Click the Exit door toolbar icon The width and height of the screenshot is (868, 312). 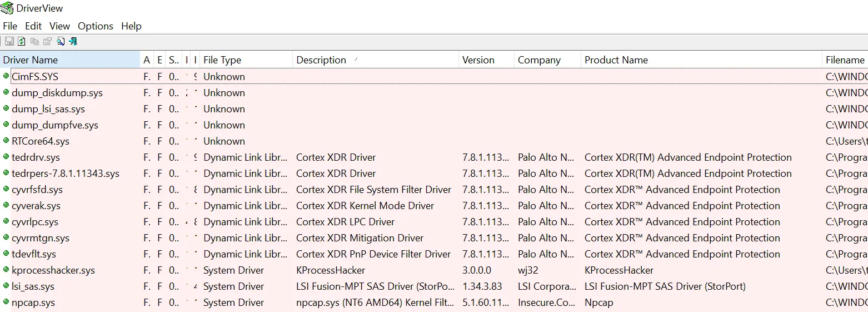click(73, 42)
